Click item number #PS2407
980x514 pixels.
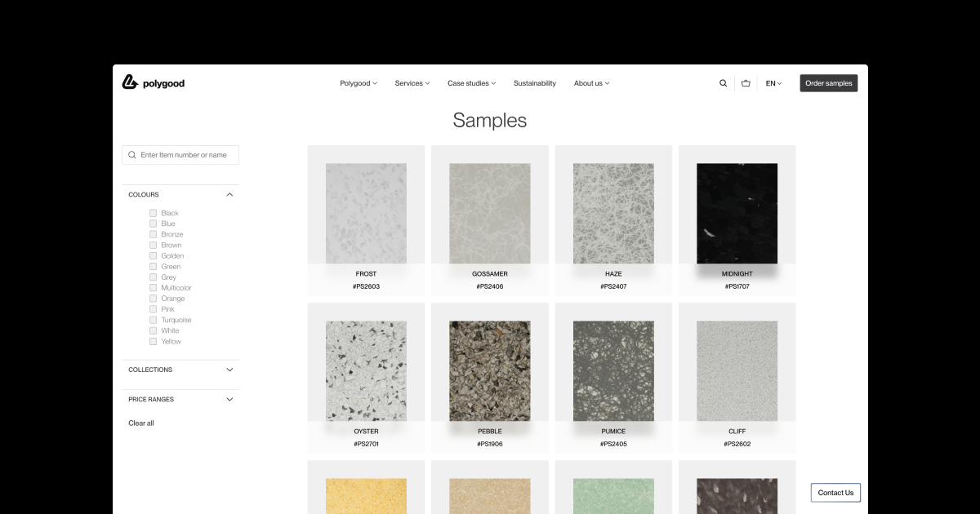click(x=613, y=287)
